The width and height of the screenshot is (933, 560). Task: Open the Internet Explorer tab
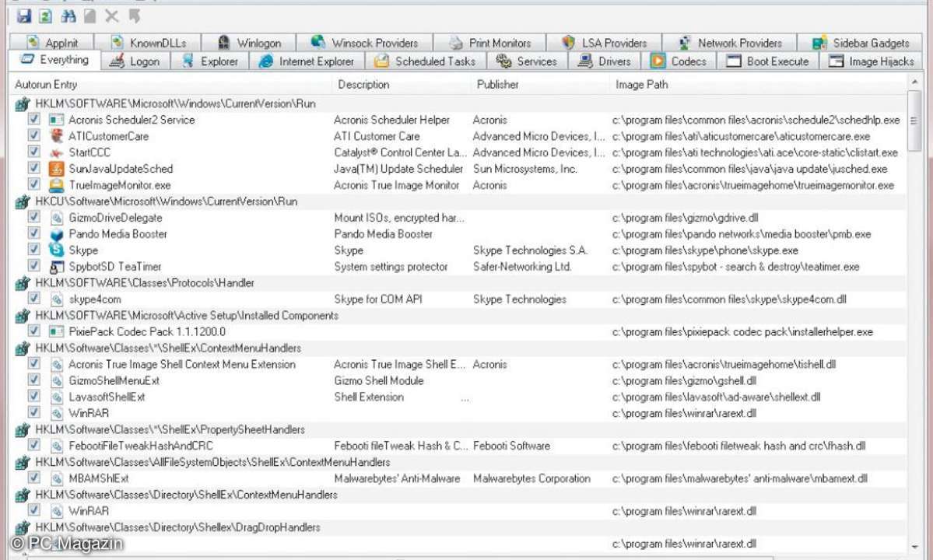point(307,61)
